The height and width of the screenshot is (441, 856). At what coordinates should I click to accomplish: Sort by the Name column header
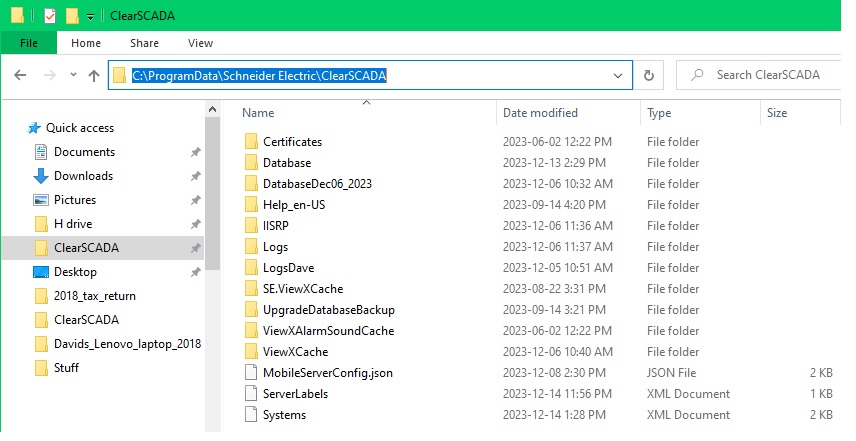[x=258, y=113]
